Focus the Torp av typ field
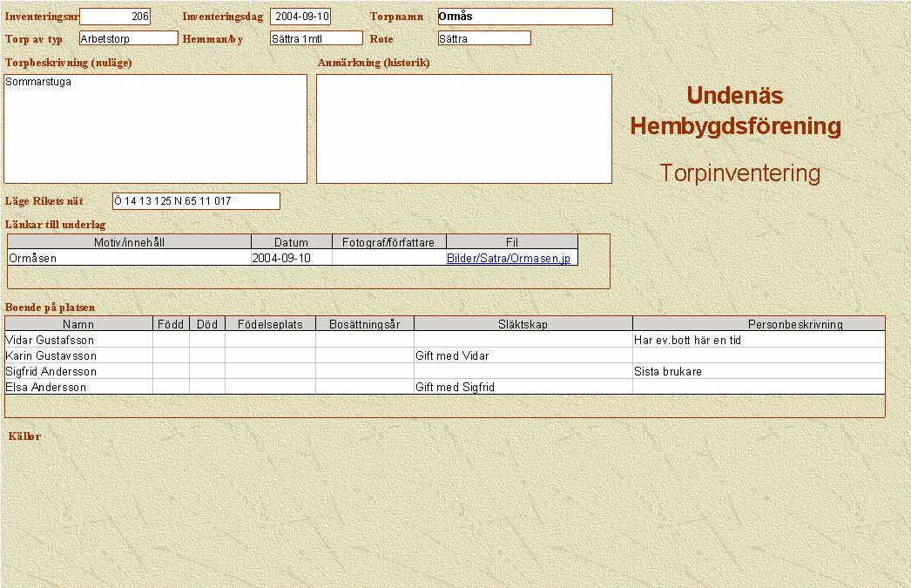Screen dimensions: 911x588 click(128, 38)
